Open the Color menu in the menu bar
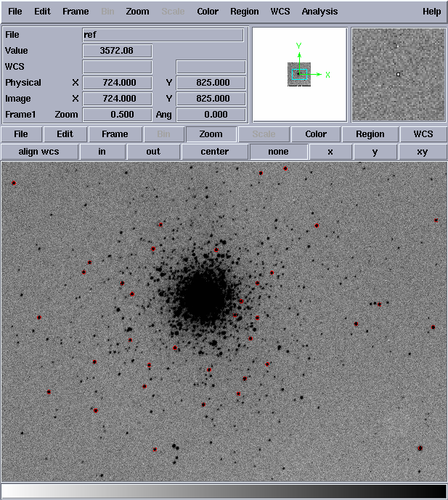The height and width of the screenshot is (500, 448). coord(208,12)
